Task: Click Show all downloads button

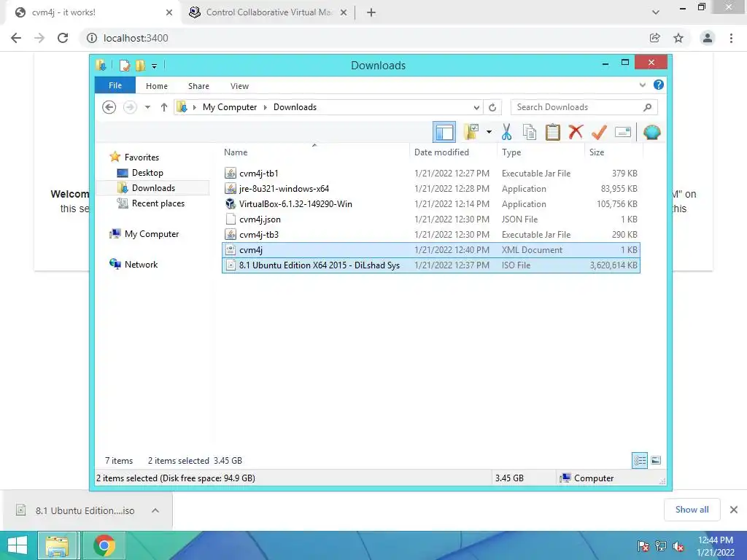Action: [x=692, y=510]
